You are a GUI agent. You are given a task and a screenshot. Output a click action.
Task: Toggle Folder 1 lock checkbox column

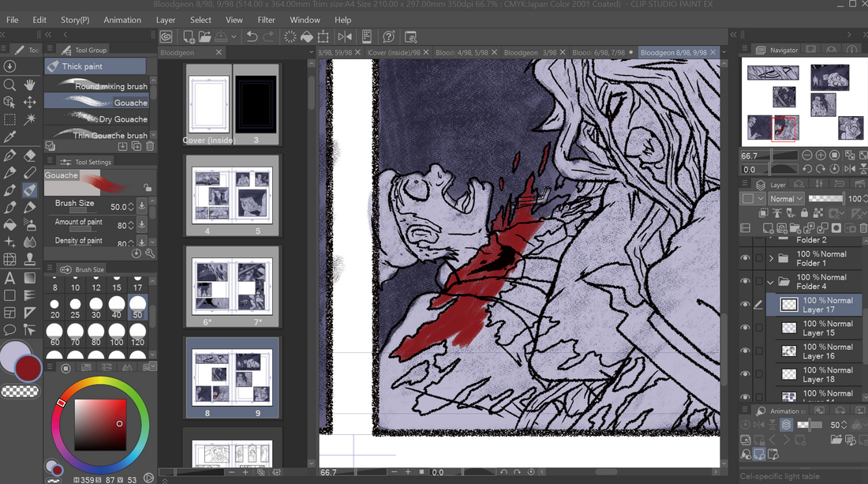coord(759,258)
